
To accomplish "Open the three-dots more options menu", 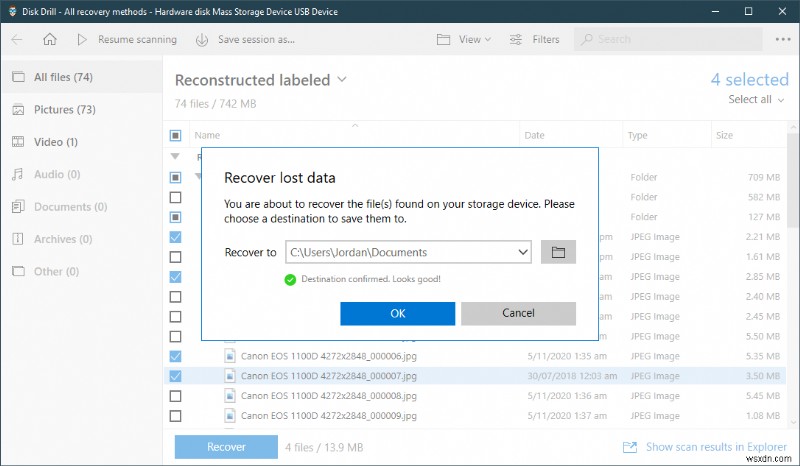I will coord(782,40).
